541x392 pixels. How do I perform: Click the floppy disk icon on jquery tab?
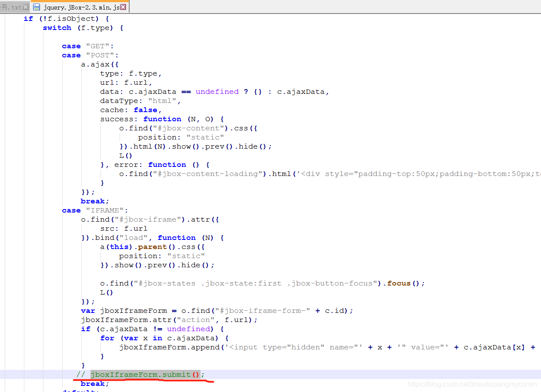coord(37,7)
